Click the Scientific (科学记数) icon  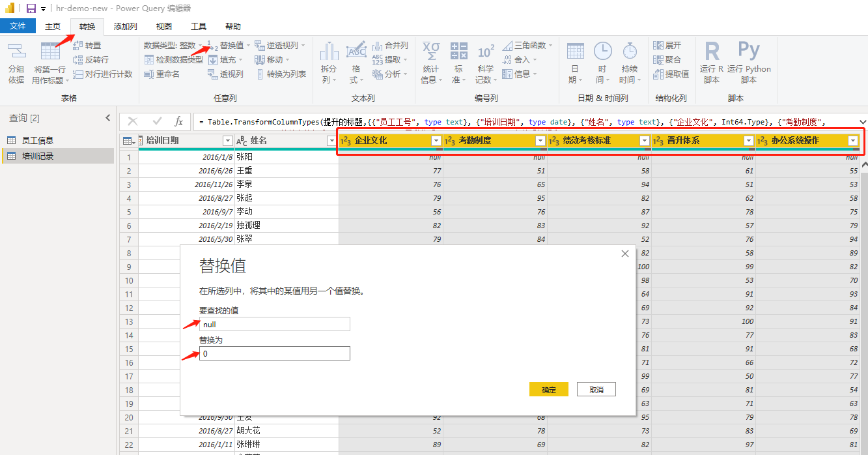[485, 52]
